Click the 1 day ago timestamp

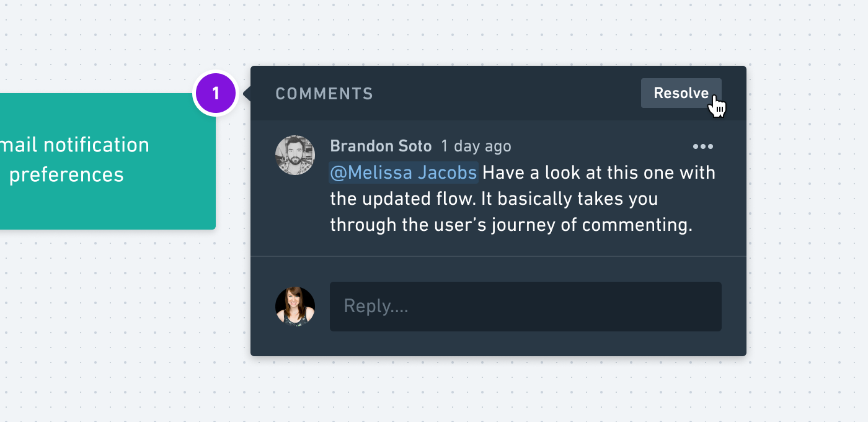click(476, 146)
